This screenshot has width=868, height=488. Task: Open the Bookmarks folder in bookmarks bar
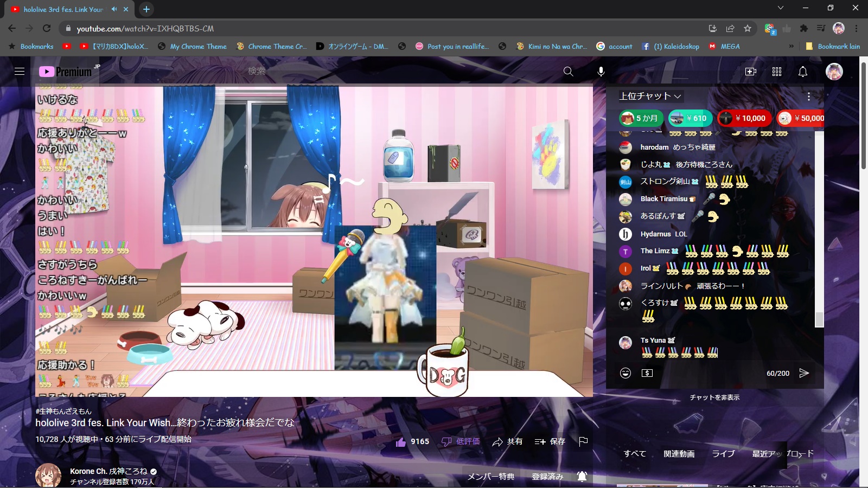(31, 47)
